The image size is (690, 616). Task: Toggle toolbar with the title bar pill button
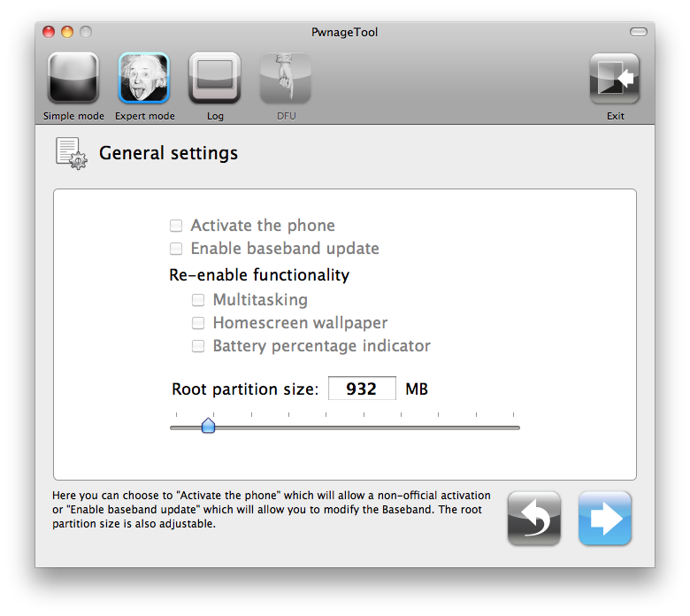[x=638, y=33]
